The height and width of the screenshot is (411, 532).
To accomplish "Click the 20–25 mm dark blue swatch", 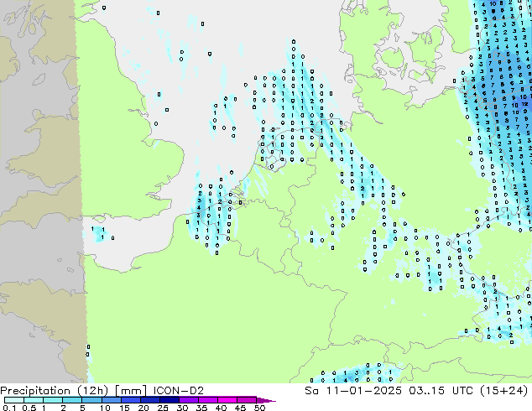I will click(150, 400).
